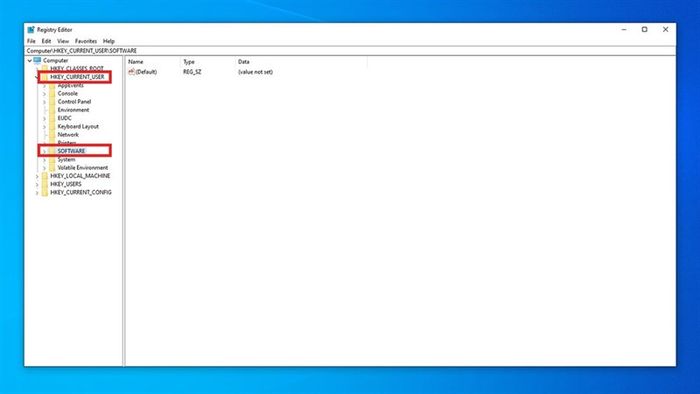Click the Registry Editor app icon in title bar
The image size is (700, 394).
31,30
